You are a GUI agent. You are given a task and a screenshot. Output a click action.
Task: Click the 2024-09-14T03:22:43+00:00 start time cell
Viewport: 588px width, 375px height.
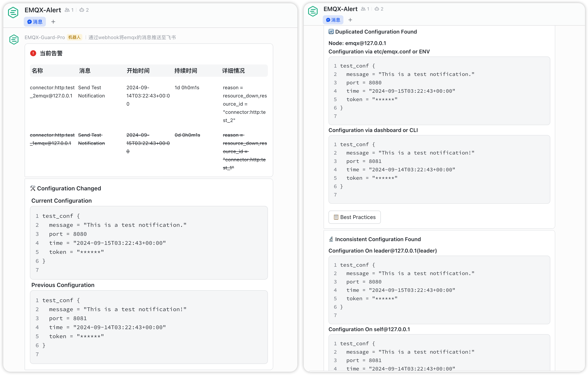coord(148,96)
